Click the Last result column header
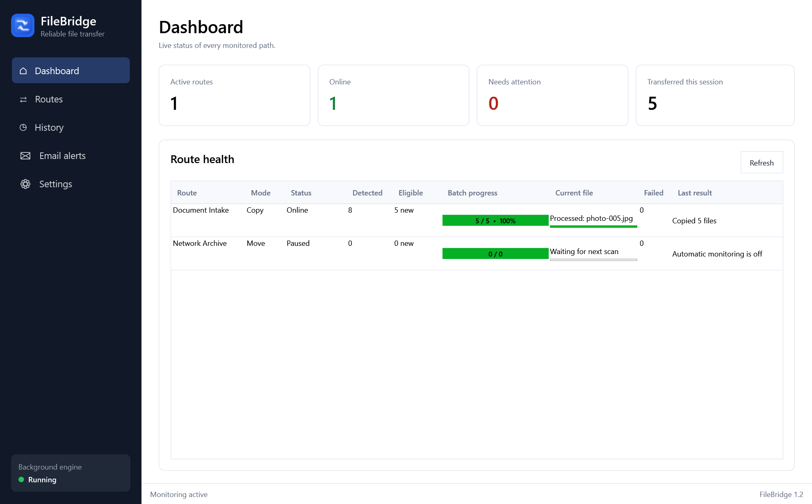This screenshot has width=812, height=504. pos(695,193)
